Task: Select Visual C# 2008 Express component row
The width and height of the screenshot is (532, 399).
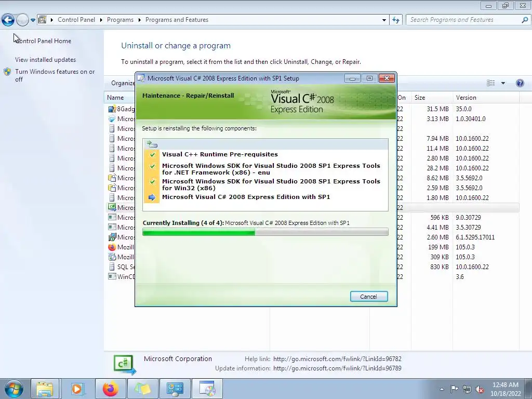Action: [x=246, y=197]
